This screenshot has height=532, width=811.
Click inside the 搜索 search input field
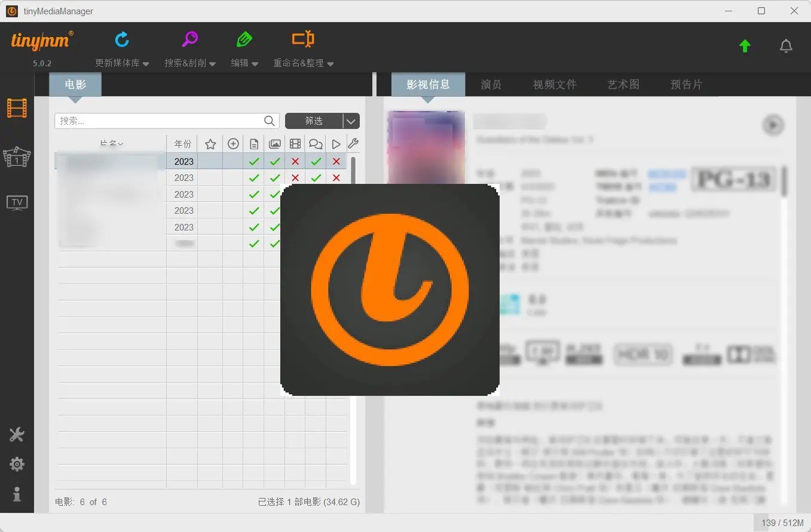coord(149,121)
